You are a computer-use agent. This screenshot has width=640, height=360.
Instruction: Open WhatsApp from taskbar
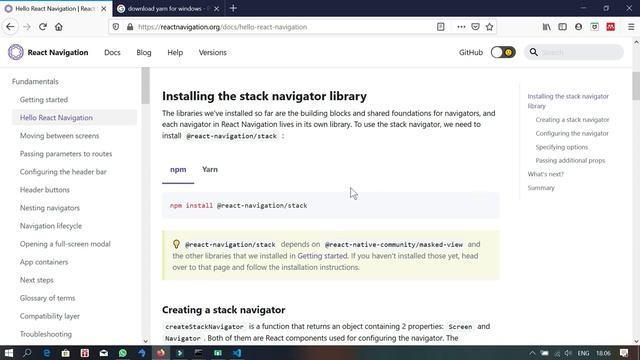point(122,353)
